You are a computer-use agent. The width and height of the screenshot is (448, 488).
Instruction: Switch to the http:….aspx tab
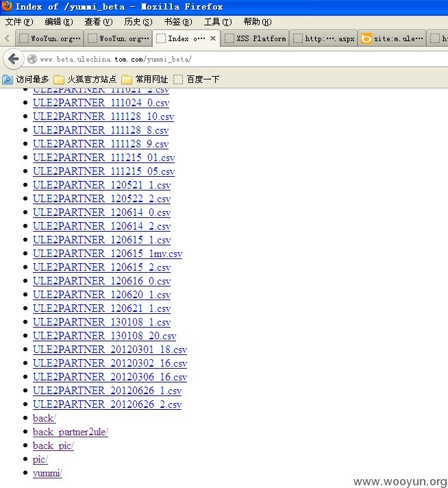[x=323, y=38]
